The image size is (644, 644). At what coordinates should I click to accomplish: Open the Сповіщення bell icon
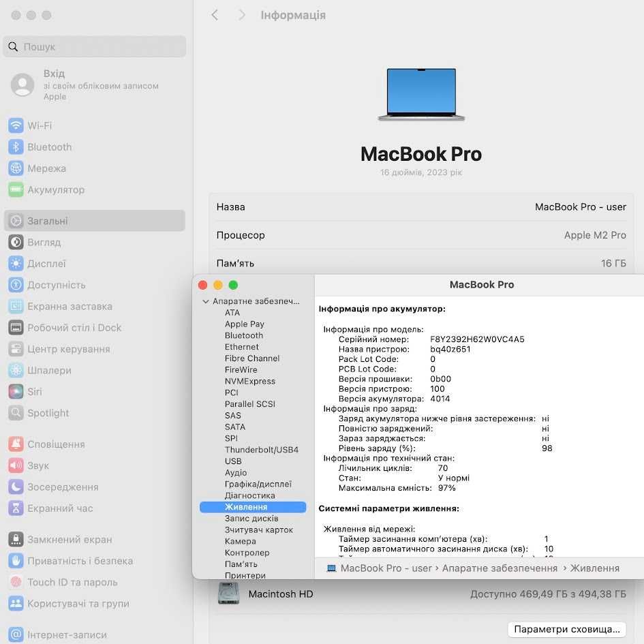tap(16, 444)
